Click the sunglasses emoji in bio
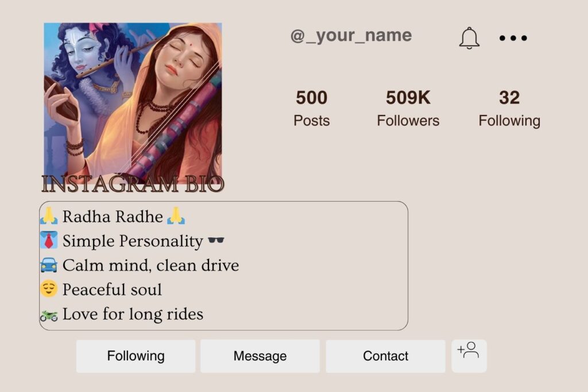The image size is (588, 392). coord(216,241)
